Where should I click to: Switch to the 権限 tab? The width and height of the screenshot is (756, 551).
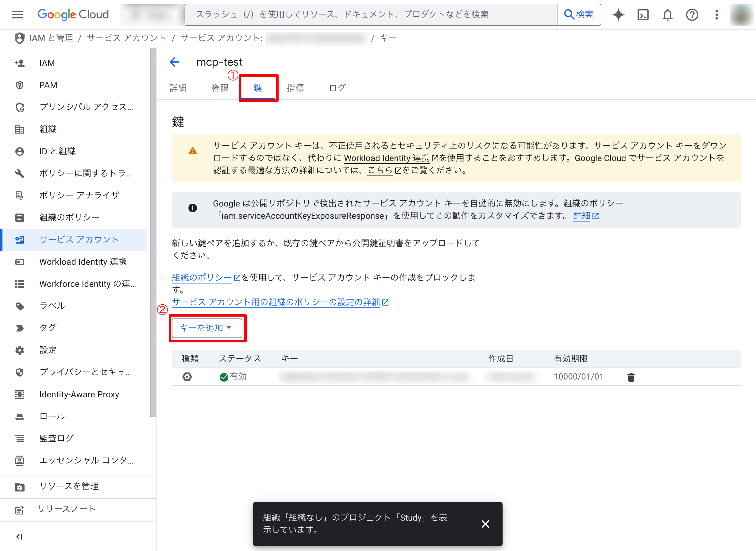point(220,88)
